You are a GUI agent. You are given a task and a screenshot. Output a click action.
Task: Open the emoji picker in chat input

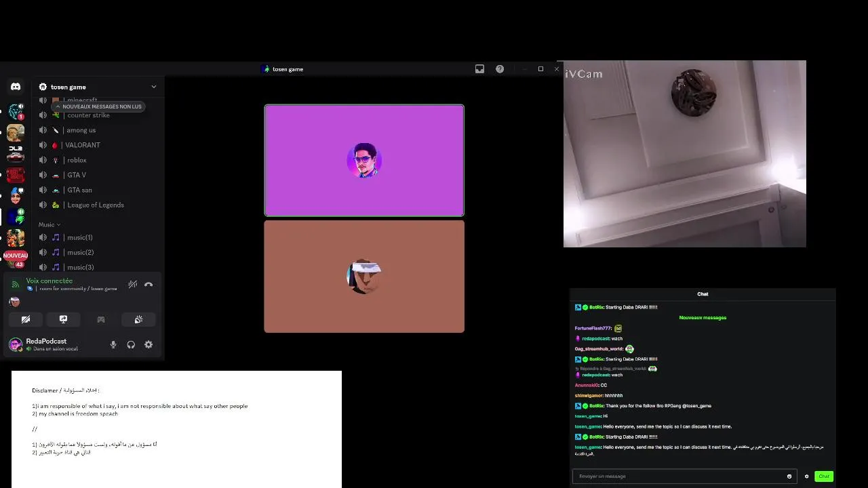[789, 476]
